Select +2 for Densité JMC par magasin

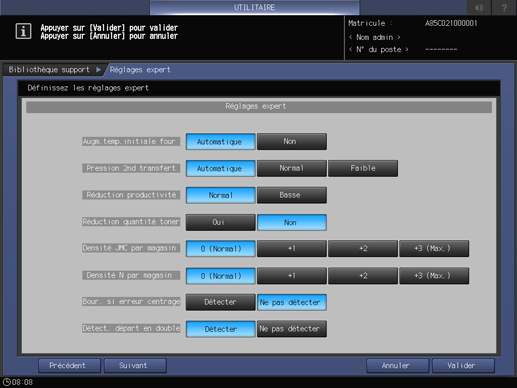tap(363, 249)
